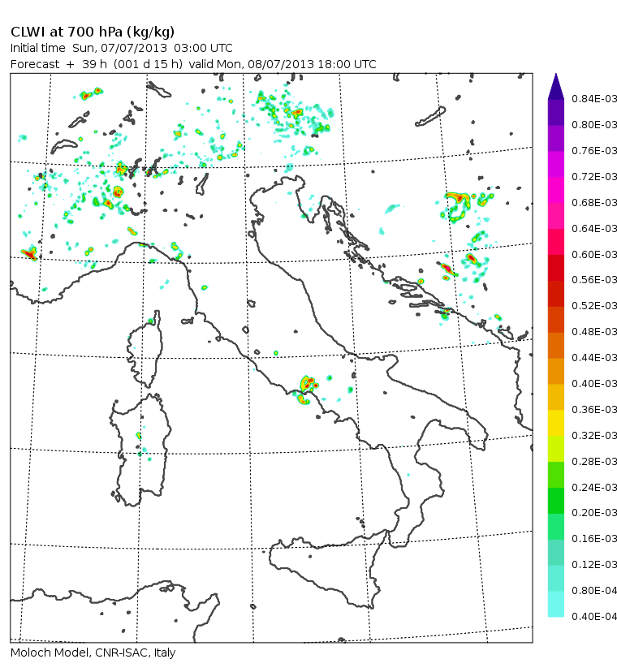Screen dimensions: 617x672
Task: Click the 0.12E-03 colorbar label
Action: coord(594,564)
